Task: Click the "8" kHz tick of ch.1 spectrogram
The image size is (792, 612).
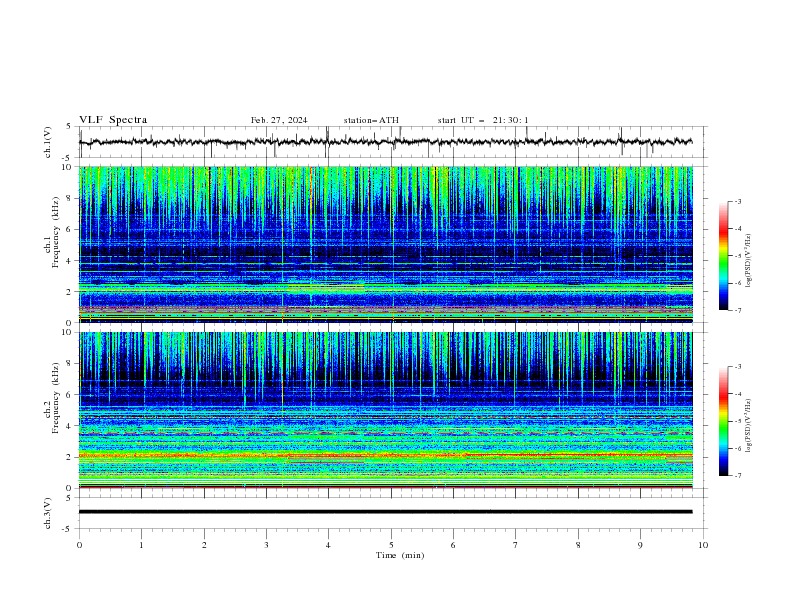Action: 70,198
